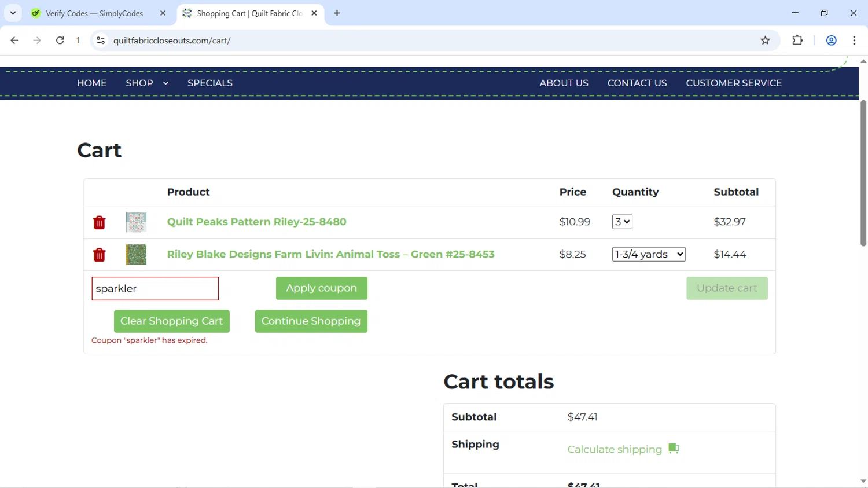Click coupon code field containing sparkler

point(155,288)
